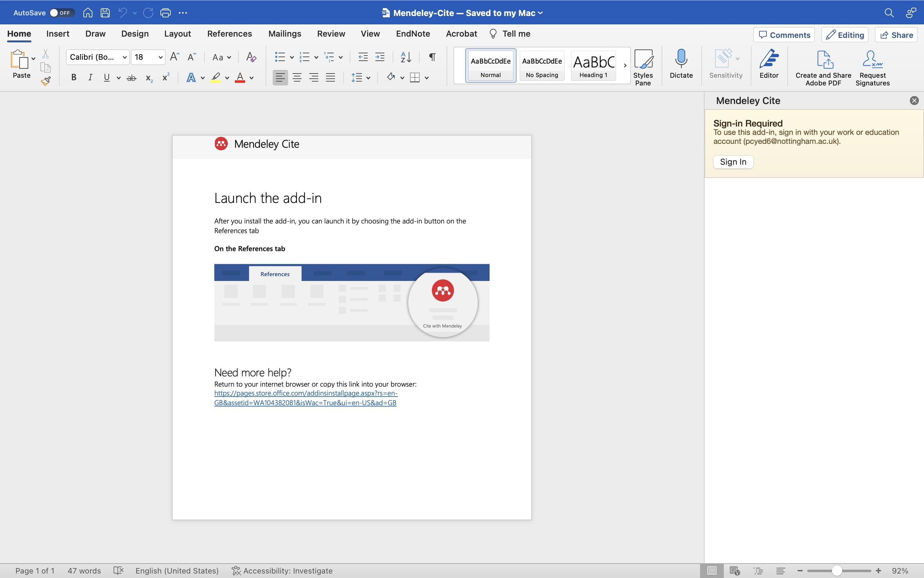Open the Acrobat tab
Screen dimensions: 924x578
pyautogui.click(x=461, y=34)
